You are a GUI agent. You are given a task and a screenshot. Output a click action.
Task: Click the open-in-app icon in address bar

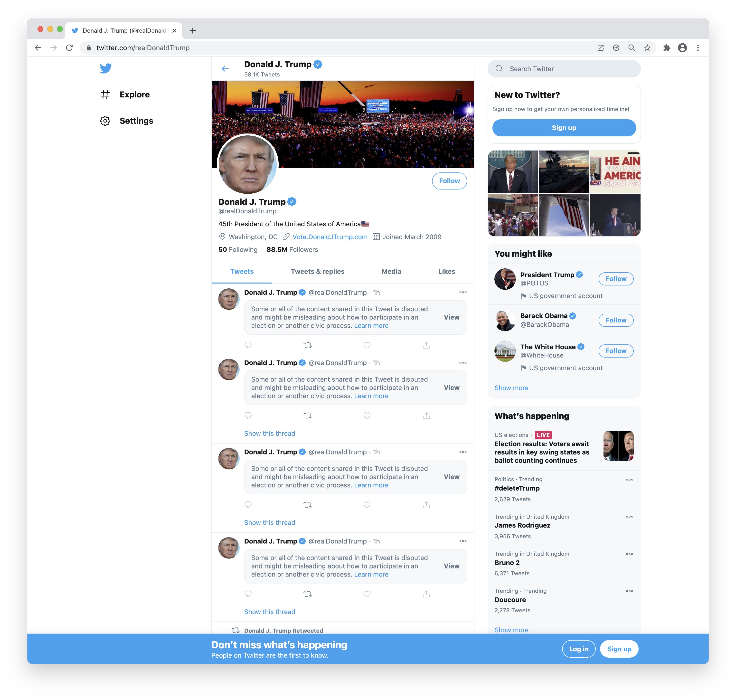pyautogui.click(x=600, y=48)
